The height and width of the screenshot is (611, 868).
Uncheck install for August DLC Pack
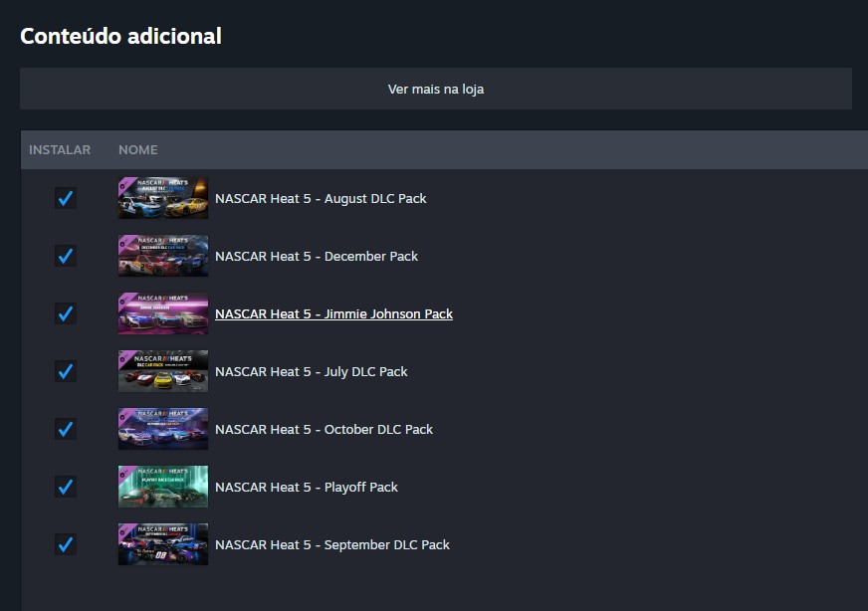[x=66, y=198]
